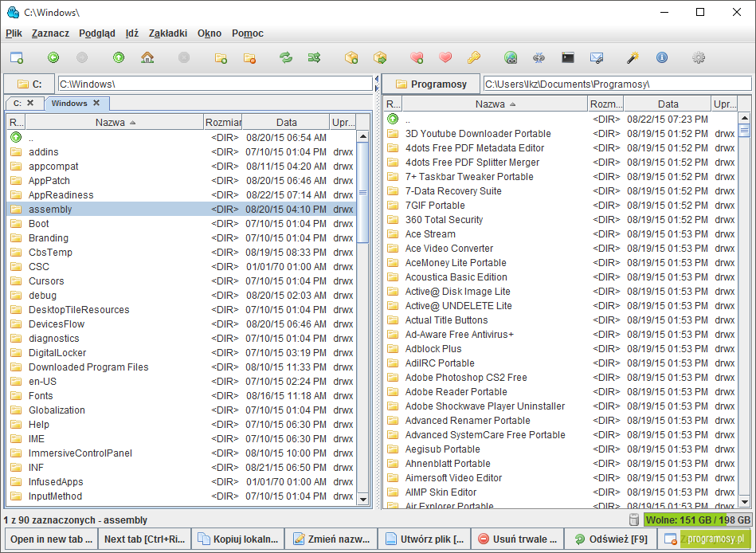Viewport: 756px width, 553px height.
Task: Sort right panel by Data column
Action: [x=668, y=104]
